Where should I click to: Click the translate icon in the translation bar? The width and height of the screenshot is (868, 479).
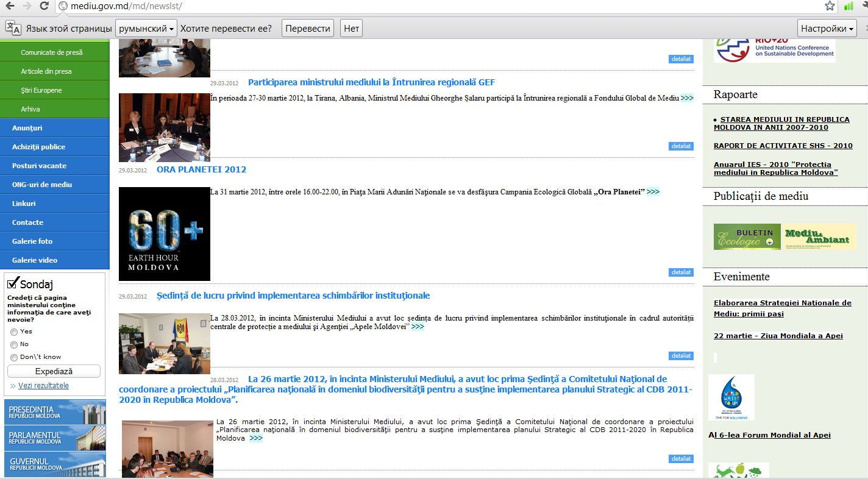coord(13,28)
